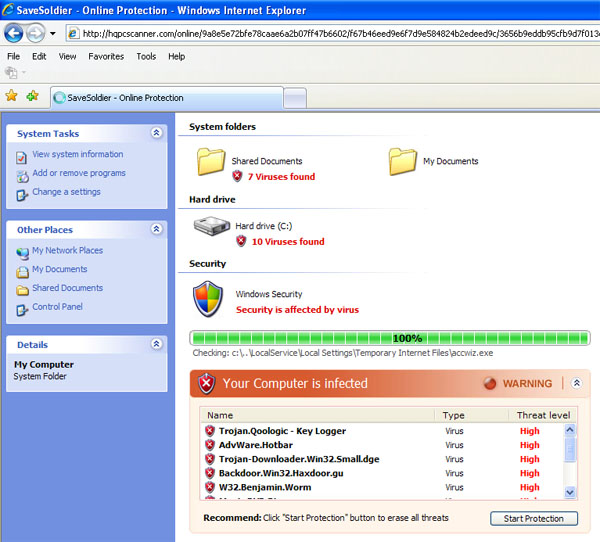The width and height of the screenshot is (600, 542).
Task: Click the Shared Documents sidebar folder icon
Action: [x=22, y=291]
